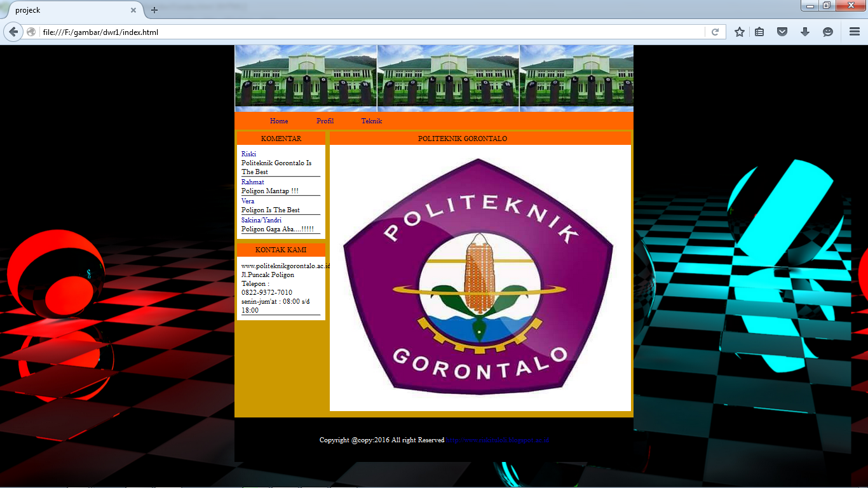The width and height of the screenshot is (868, 488).
Task: Open the Pocket icon in toolbar
Action: point(782,32)
